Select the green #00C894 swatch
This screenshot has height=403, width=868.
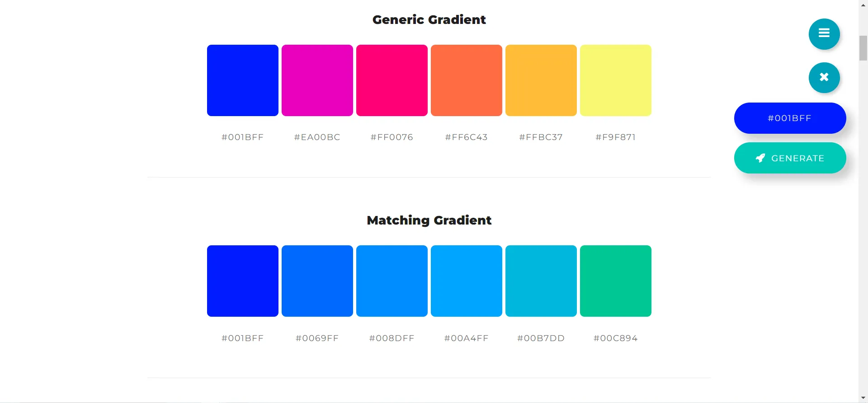[616, 281]
